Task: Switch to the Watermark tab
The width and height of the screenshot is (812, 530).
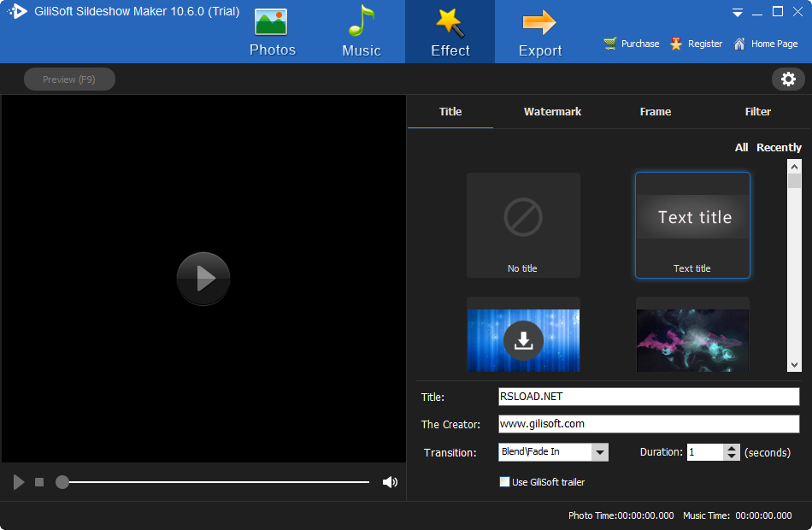Action: coord(552,111)
